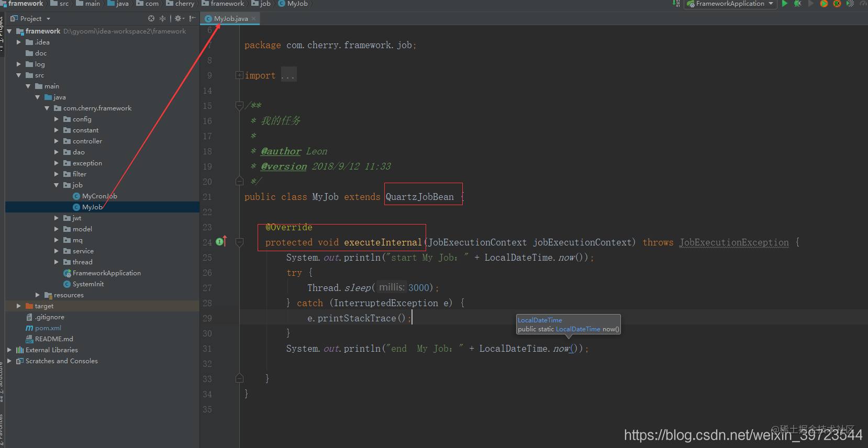Click the scroll-from-source target icon
This screenshot has width=868, height=448.
[x=151, y=18]
